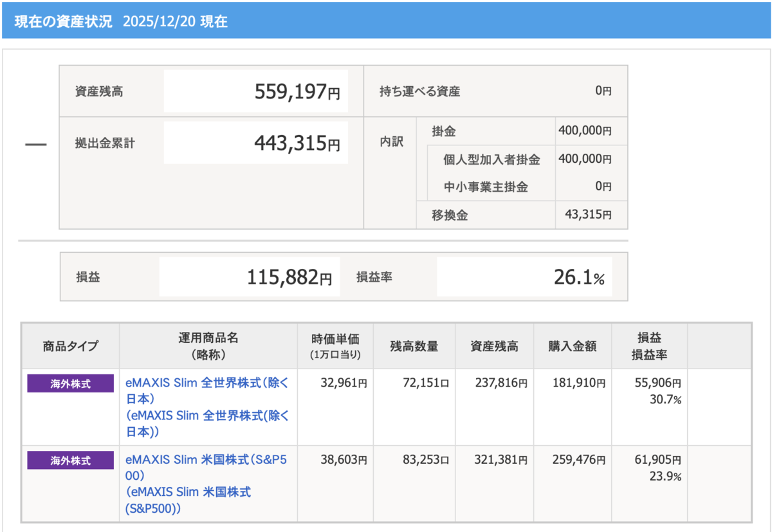This screenshot has height=532, width=772.
Task: Click the 持ち運べる資産 label
Action: [420, 91]
